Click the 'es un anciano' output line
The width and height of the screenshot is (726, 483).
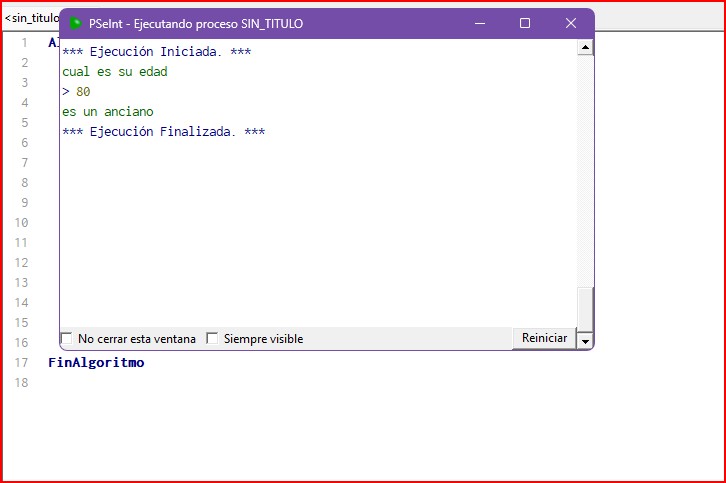tap(108, 112)
